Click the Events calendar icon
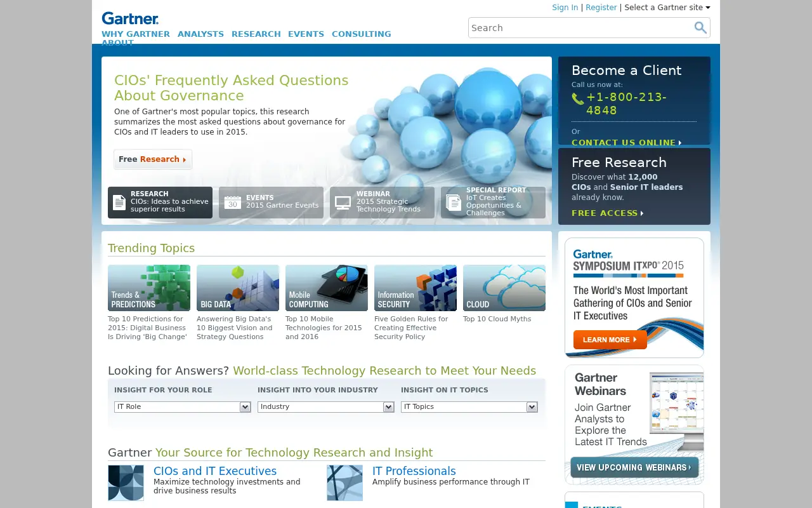Viewport: 812px width, 508px height. 233,203
